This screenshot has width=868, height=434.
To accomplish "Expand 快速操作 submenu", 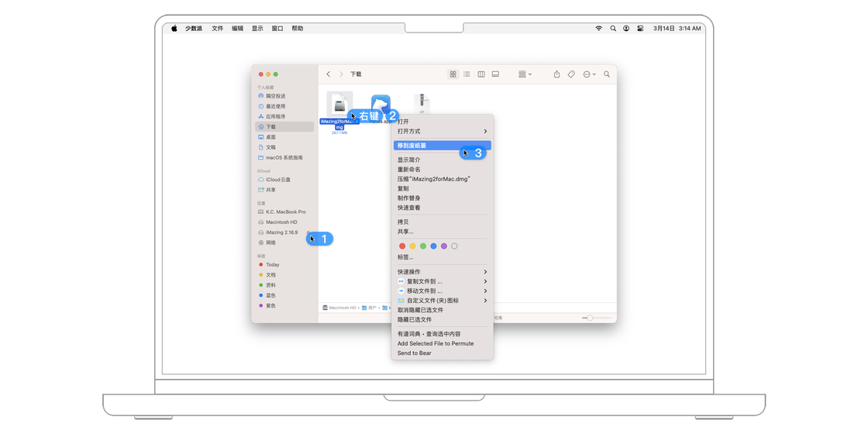I will coord(443,272).
